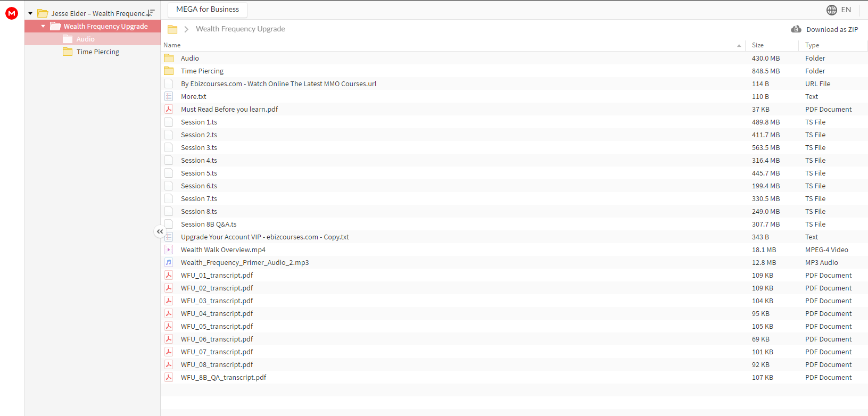
Task: Click the 563.5 MB size cell
Action: (x=766, y=147)
